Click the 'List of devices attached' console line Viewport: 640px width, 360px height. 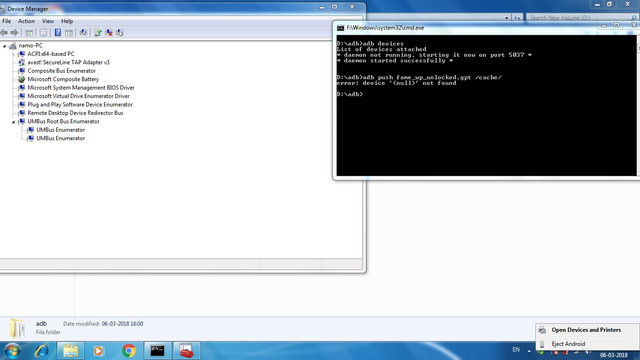pos(381,49)
